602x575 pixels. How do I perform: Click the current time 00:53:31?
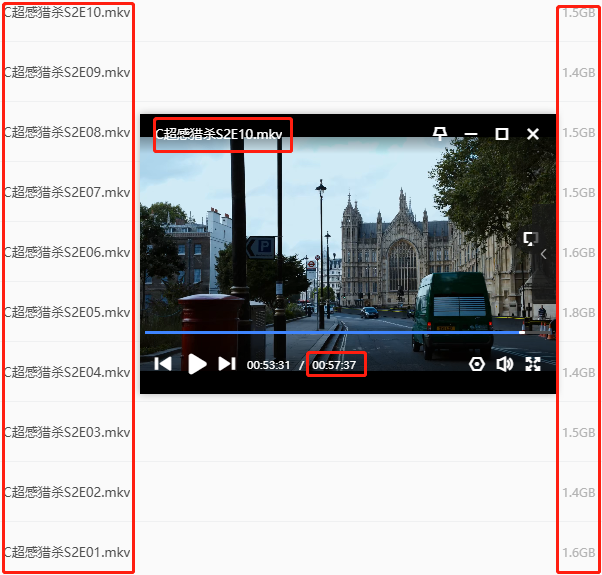(268, 365)
